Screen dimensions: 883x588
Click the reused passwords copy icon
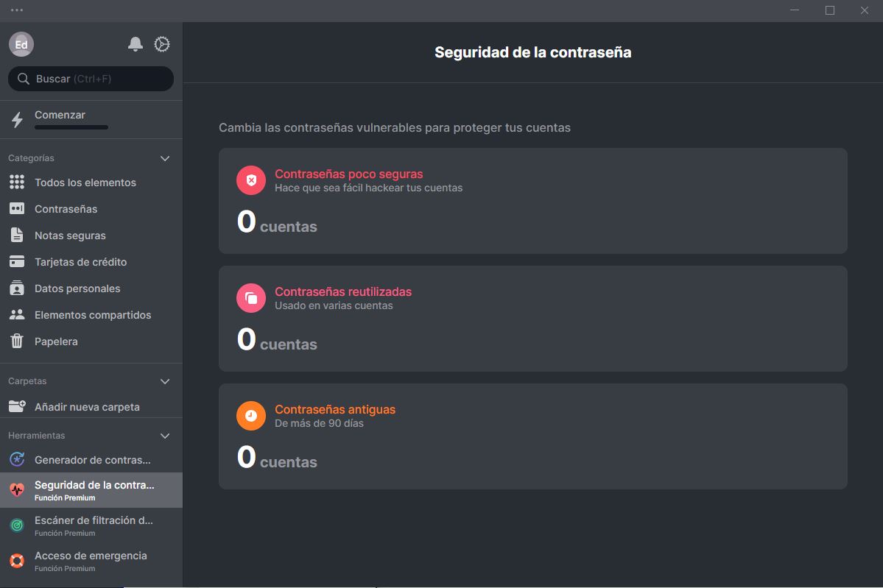251,297
